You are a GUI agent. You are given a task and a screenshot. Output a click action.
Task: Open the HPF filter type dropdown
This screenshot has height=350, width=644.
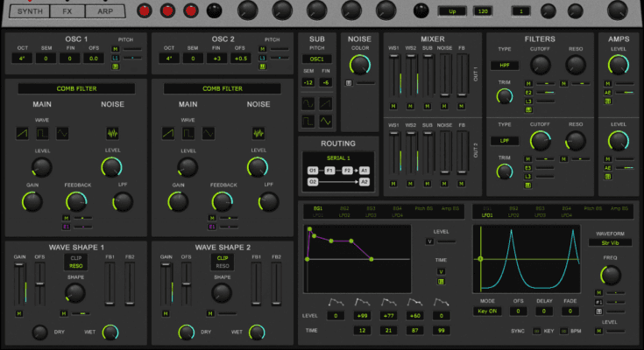(x=505, y=66)
